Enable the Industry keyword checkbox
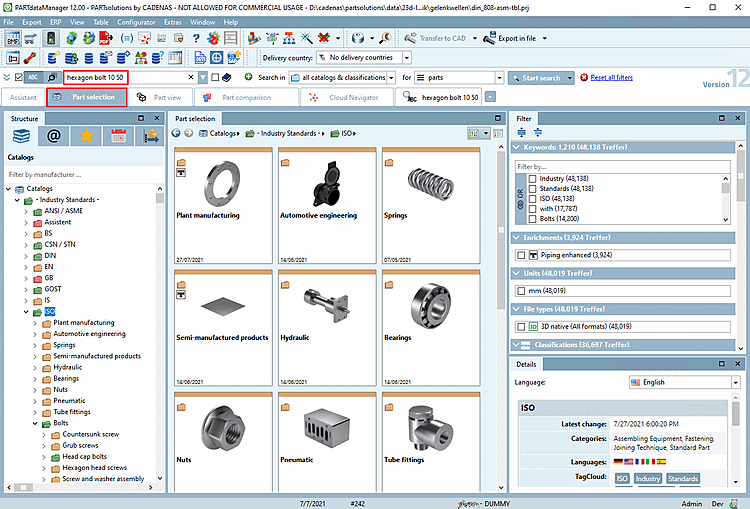The width and height of the screenshot is (750, 509). (x=532, y=178)
